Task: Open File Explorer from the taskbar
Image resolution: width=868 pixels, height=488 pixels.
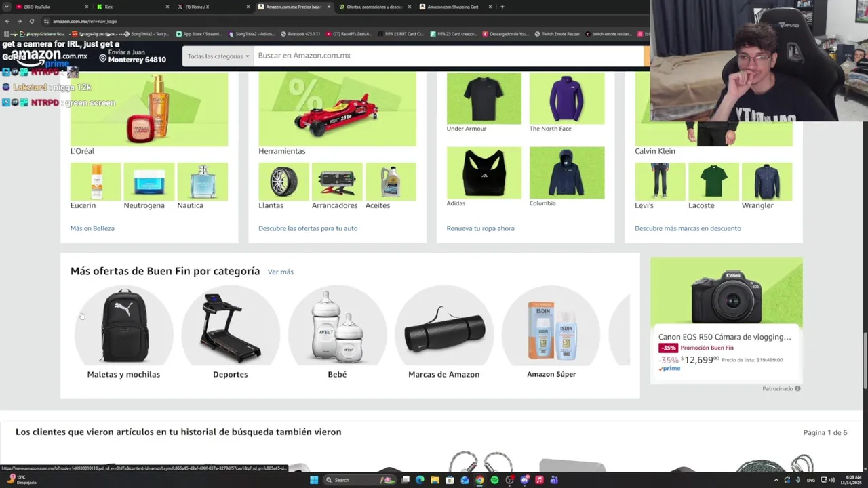Action: 435,480
